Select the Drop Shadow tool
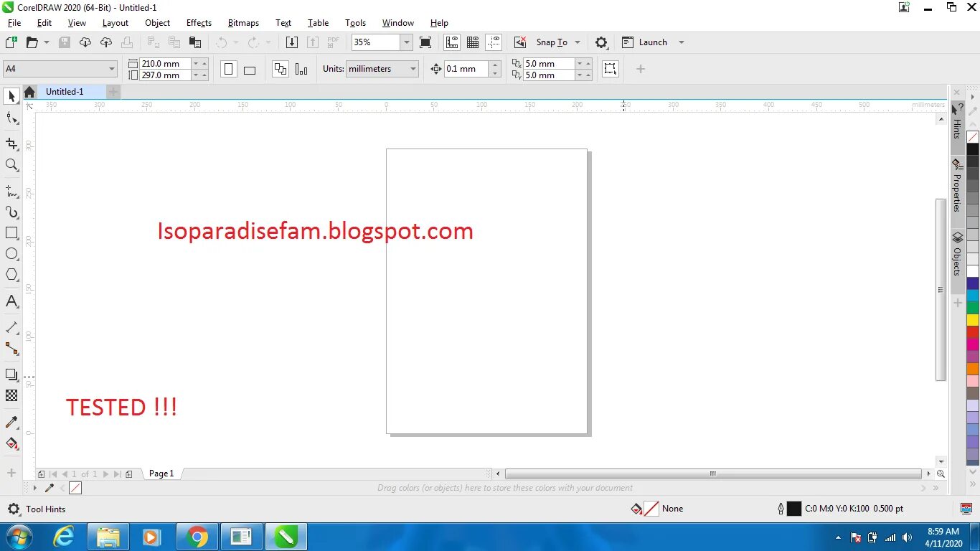The width and height of the screenshot is (980, 551). (11, 375)
